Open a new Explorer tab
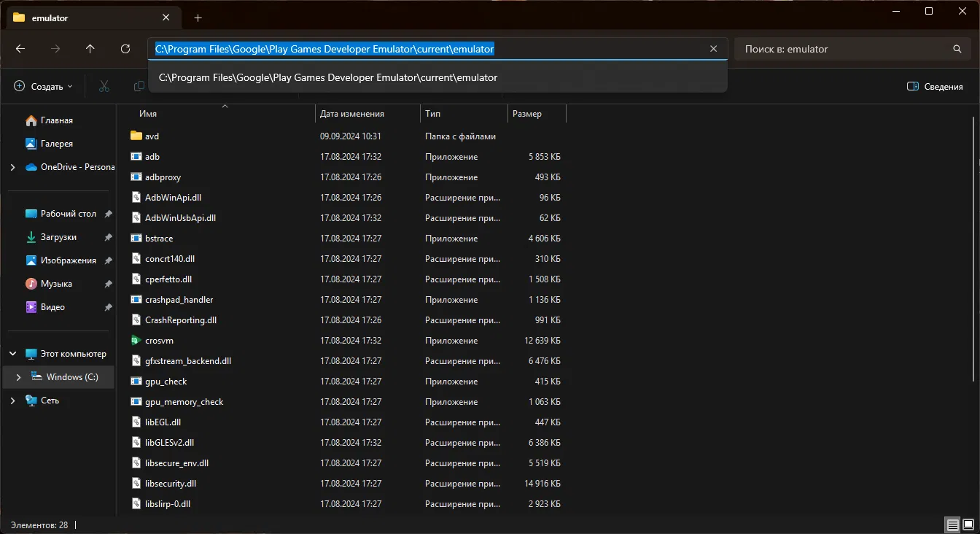Image resolution: width=980 pixels, height=534 pixels. (198, 18)
